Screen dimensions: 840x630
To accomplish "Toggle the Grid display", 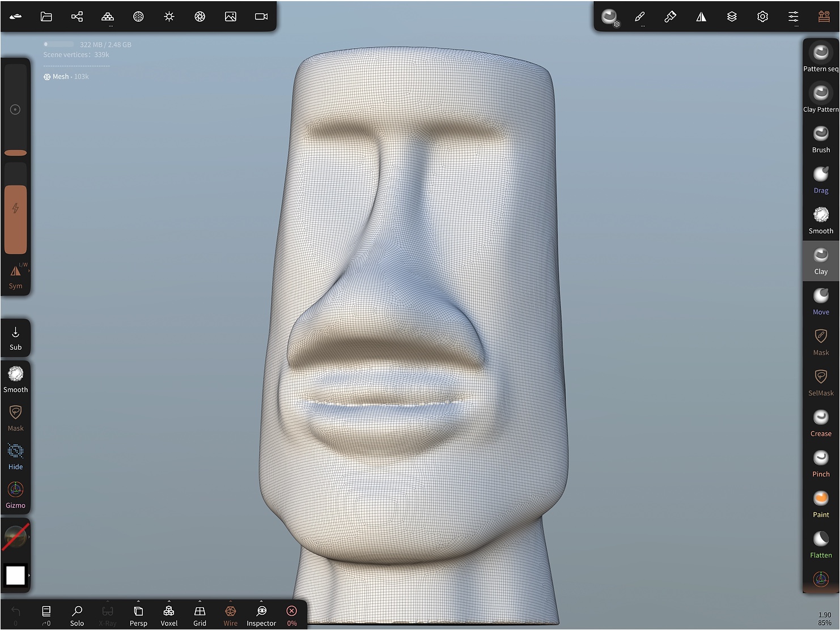I will [x=200, y=616].
